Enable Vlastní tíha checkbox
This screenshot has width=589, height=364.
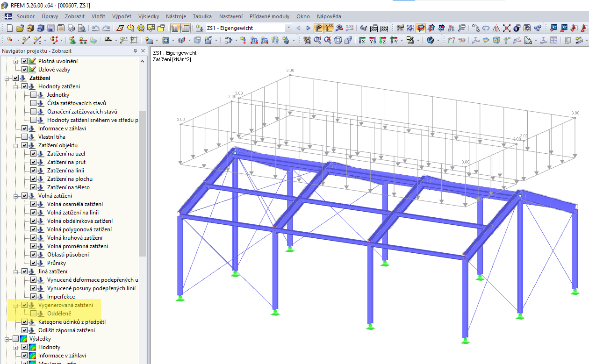(24, 137)
